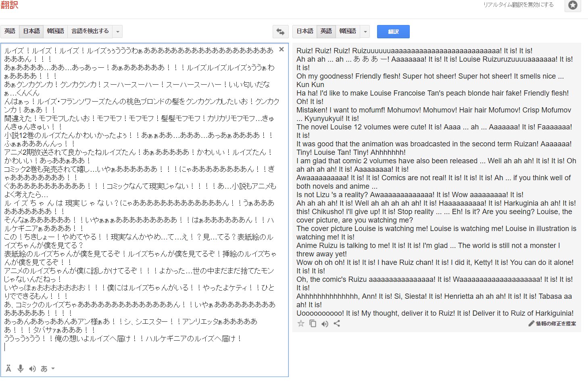Open 情報の修正を提案 link
The image size is (588, 381).
tap(553, 323)
